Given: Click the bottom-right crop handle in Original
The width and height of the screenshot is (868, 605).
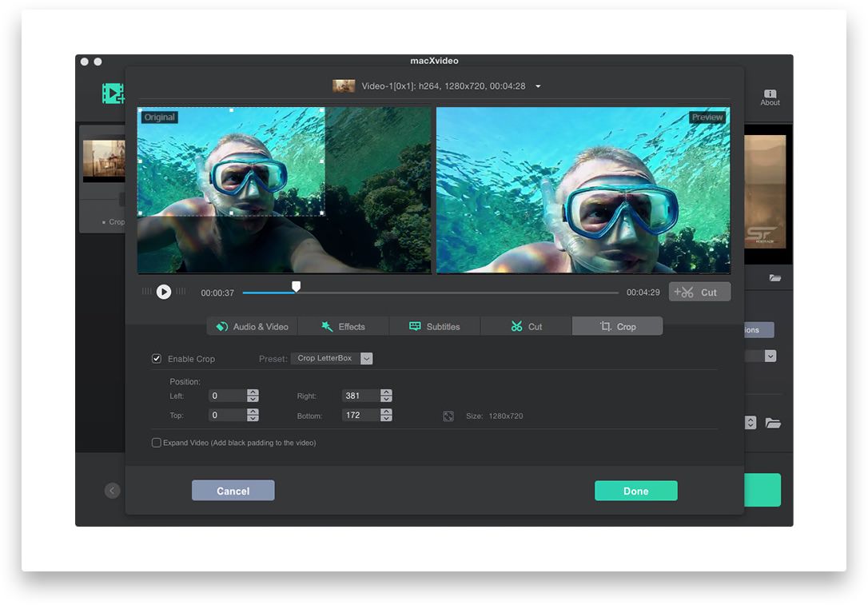Looking at the screenshot, I should coord(322,213).
